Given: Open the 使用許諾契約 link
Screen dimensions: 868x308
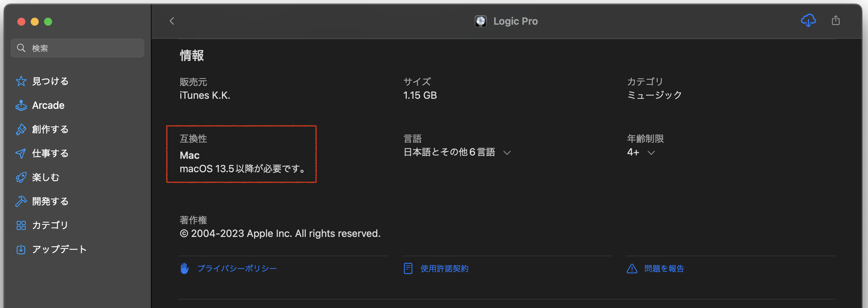Looking at the screenshot, I should coord(444,269).
